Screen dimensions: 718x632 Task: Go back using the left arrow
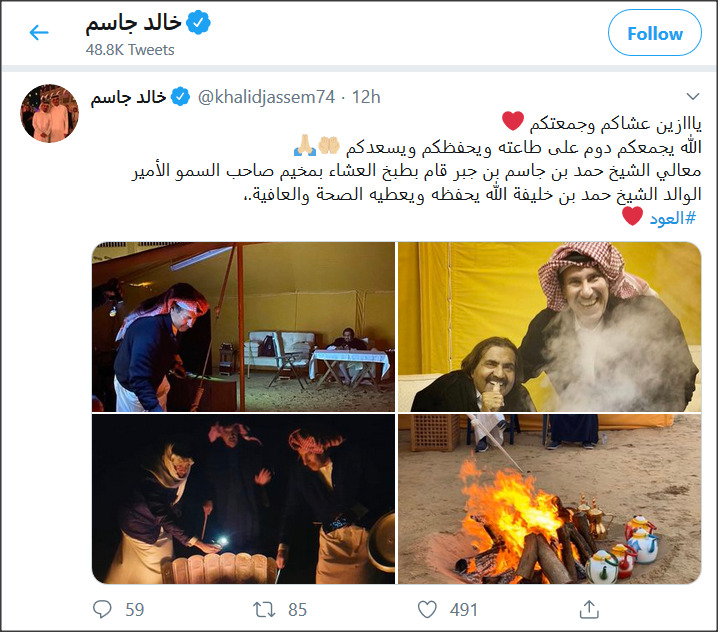(x=39, y=33)
